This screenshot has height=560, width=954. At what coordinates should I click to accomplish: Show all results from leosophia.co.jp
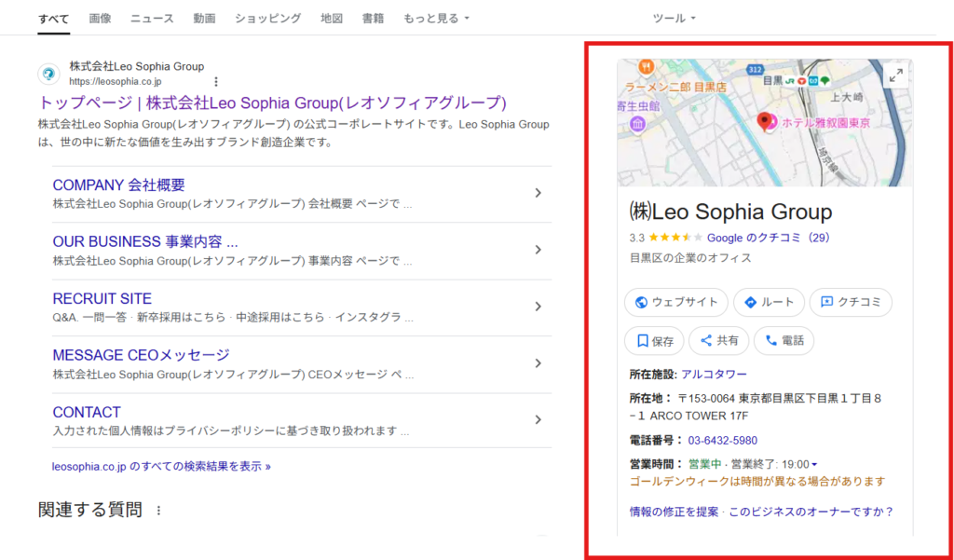coord(162,466)
